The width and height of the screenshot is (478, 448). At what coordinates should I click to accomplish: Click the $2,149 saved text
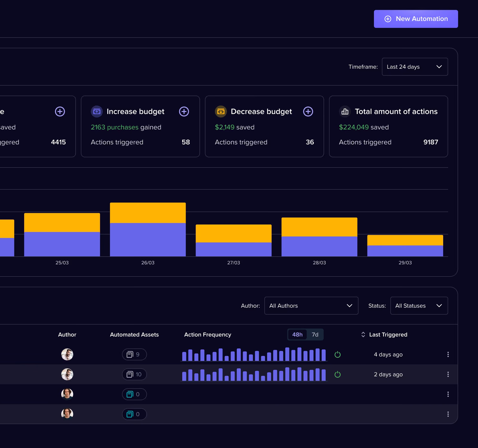pyautogui.click(x=235, y=127)
